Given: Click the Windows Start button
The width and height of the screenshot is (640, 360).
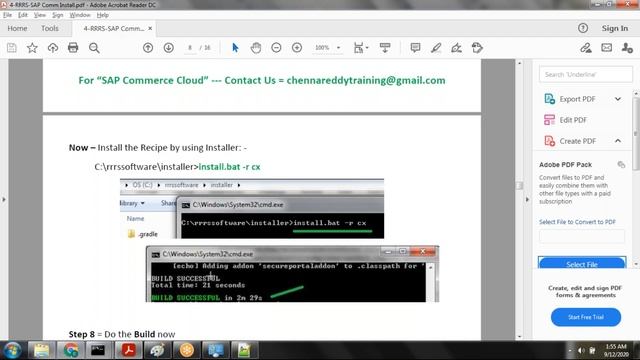Looking at the screenshot, I should coord(12,350).
